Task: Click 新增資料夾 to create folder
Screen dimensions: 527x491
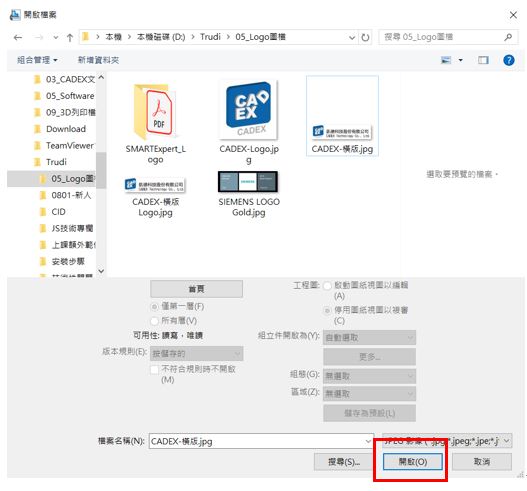Action: point(98,60)
